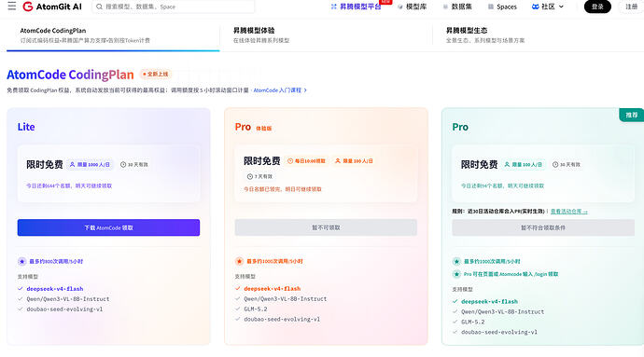
Task: Click checkmark beside doubao-seed-evolving-v1 in green Pro
Action: (x=455, y=332)
